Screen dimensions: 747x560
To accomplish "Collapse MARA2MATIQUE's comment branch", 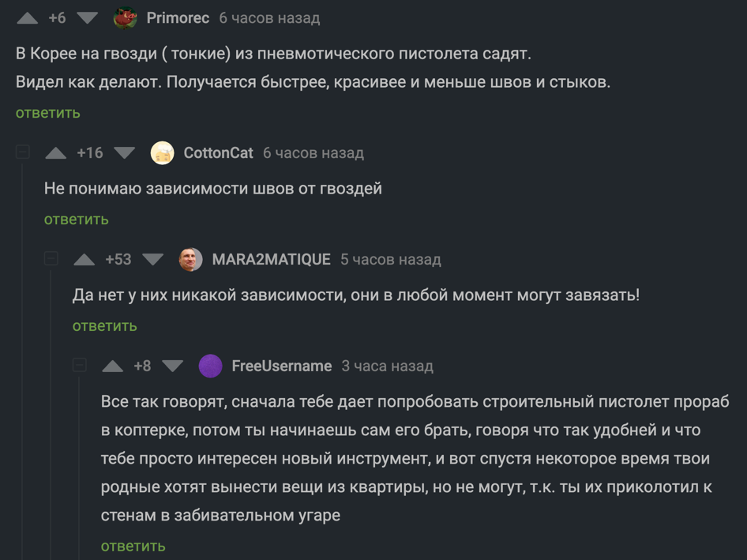I will 51,258.
